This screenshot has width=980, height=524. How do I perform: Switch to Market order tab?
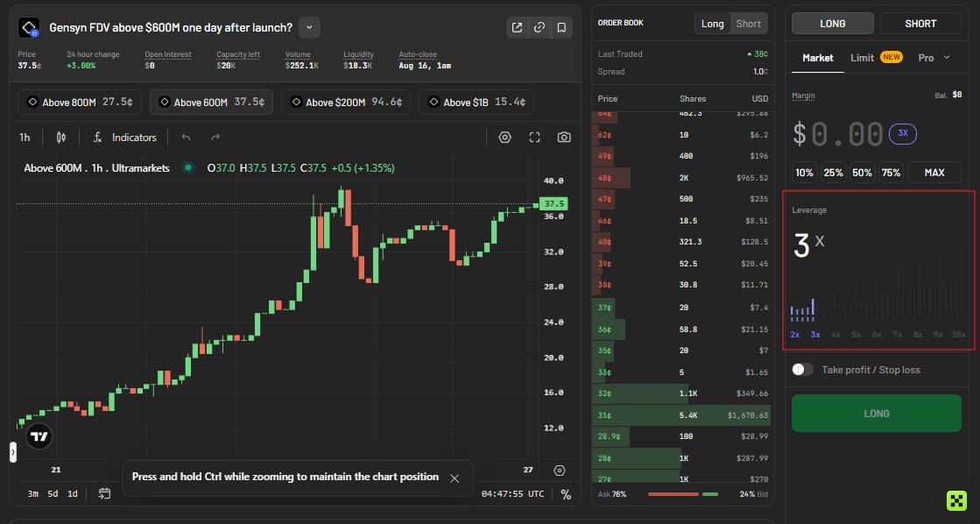pyautogui.click(x=817, y=58)
